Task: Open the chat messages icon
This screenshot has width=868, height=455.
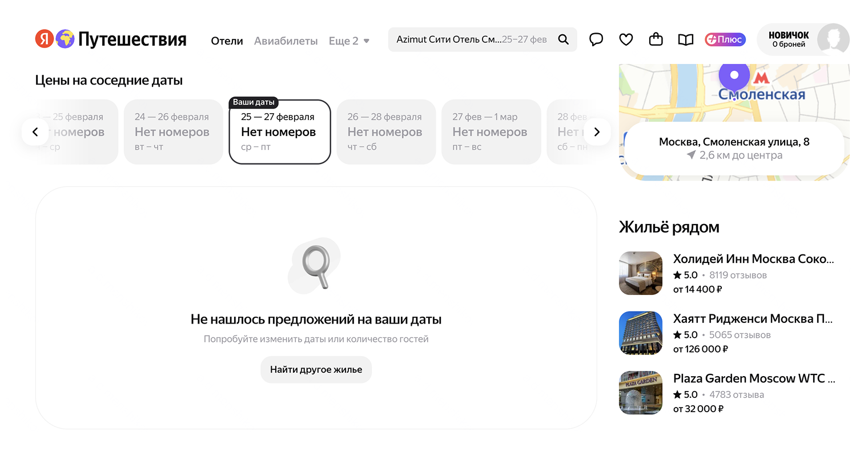Action: coord(596,39)
